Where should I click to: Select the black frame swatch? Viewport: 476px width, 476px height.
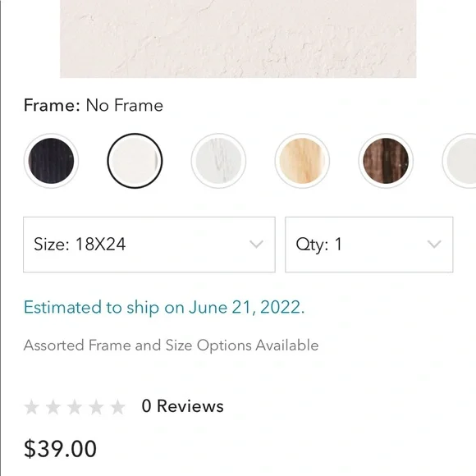click(51, 161)
